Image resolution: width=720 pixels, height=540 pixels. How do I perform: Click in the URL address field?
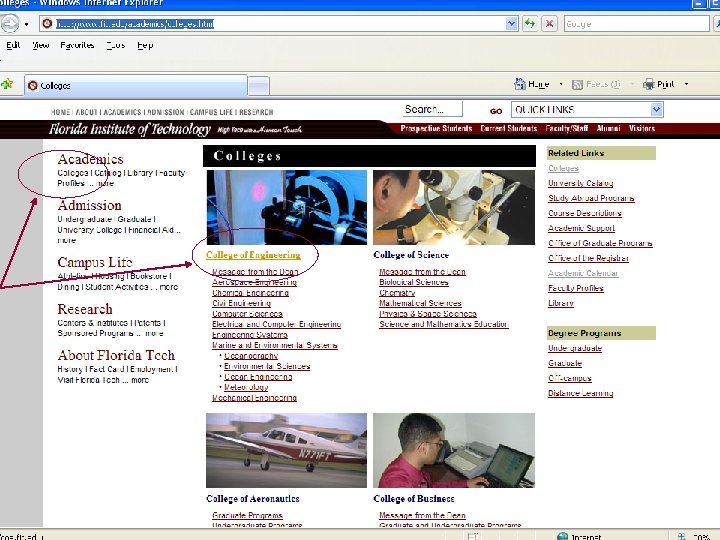271,23
